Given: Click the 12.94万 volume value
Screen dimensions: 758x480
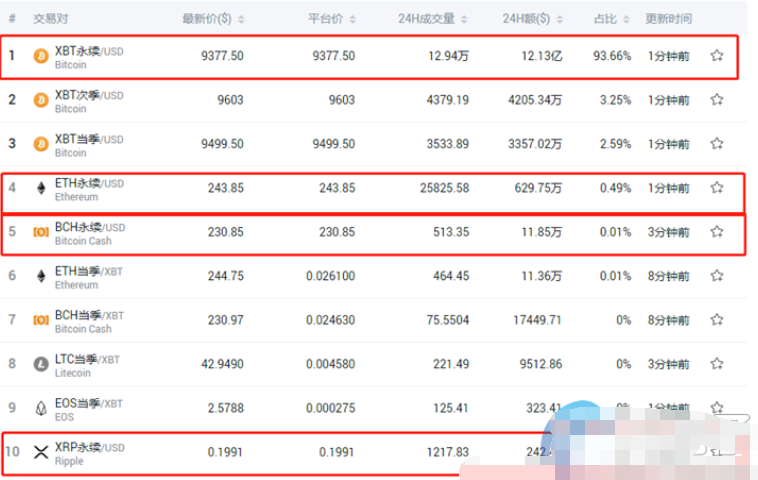Looking at the screenshot, I should [449, 56].
